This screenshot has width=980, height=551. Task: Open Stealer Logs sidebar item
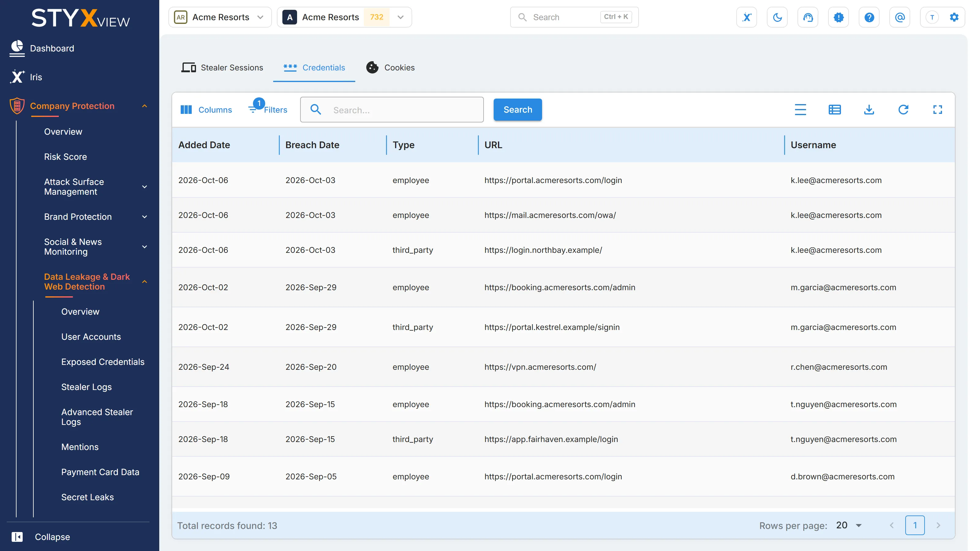[x=86, y=387]
